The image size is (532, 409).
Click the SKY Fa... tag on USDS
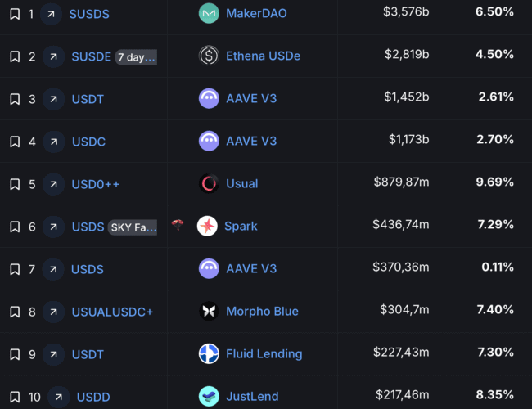click(x=133, y=227)
